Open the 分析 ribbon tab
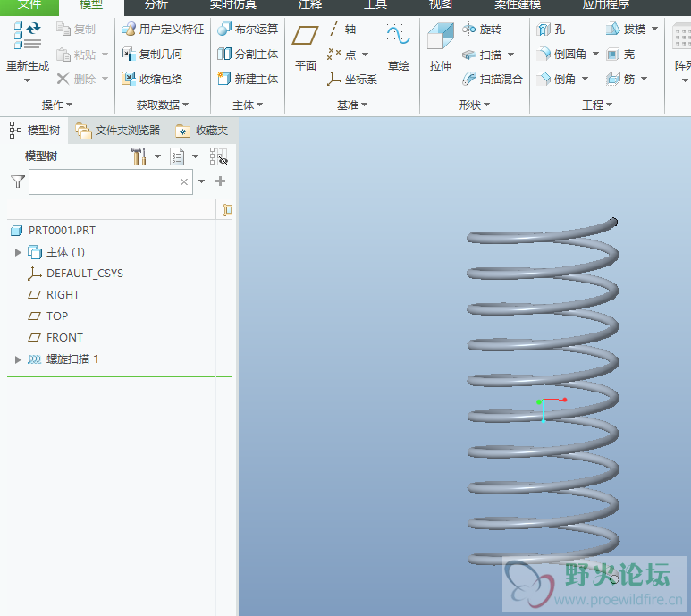This screenshot has height=616, width=691. [156, 5]
